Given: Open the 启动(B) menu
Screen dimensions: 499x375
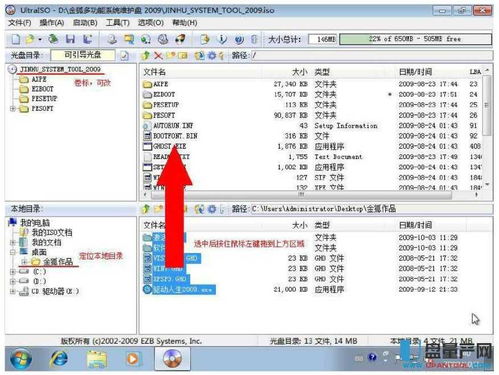Looking at the screenshot, I should coord(85,23).
